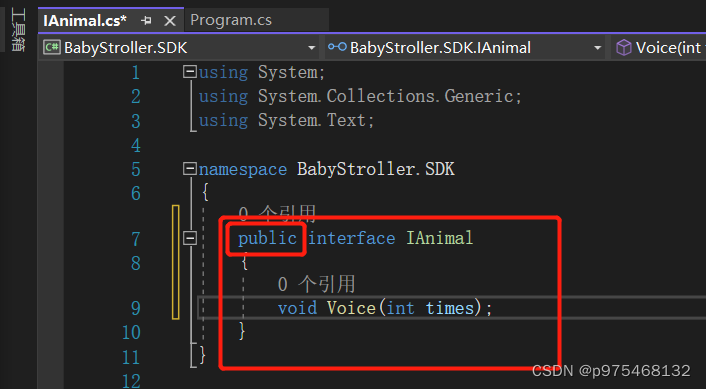Collapse the using directives block
Screen dimensions: 706x389
(x=190, y=72)
